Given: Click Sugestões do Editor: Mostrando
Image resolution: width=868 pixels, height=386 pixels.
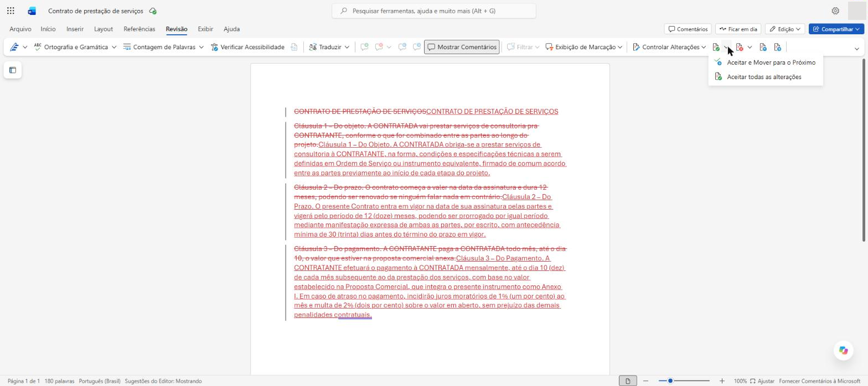Looking at the screenshot, I should pyautogui.click(x=163, y=381).
